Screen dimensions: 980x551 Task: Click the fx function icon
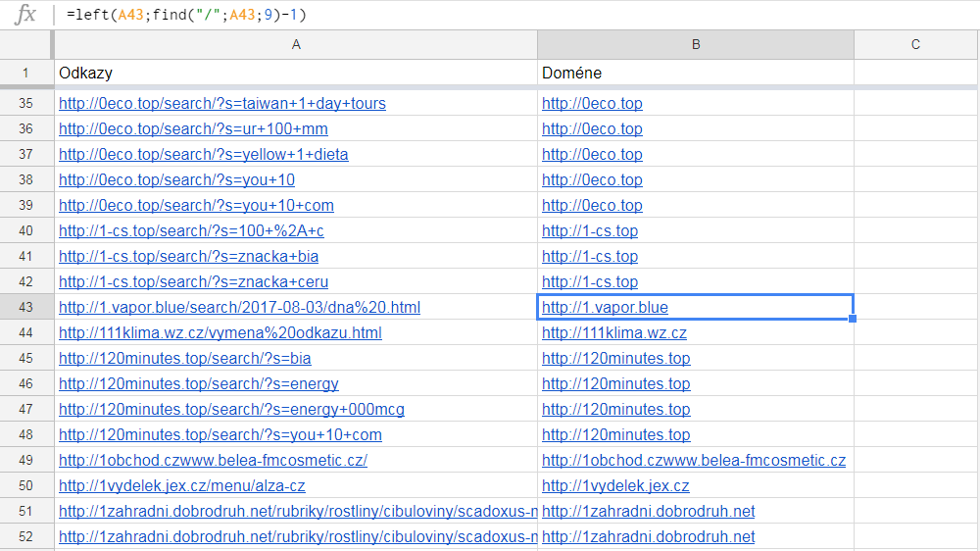(26, 15)
